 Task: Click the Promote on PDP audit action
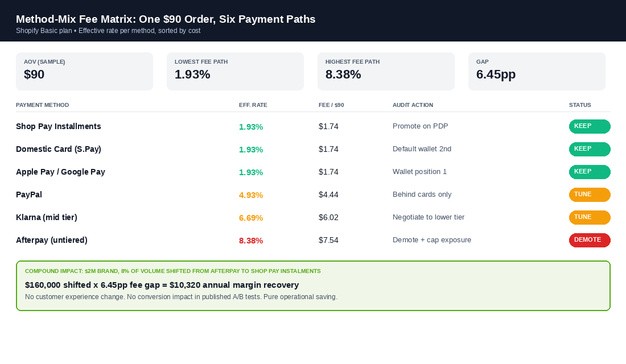420,126
